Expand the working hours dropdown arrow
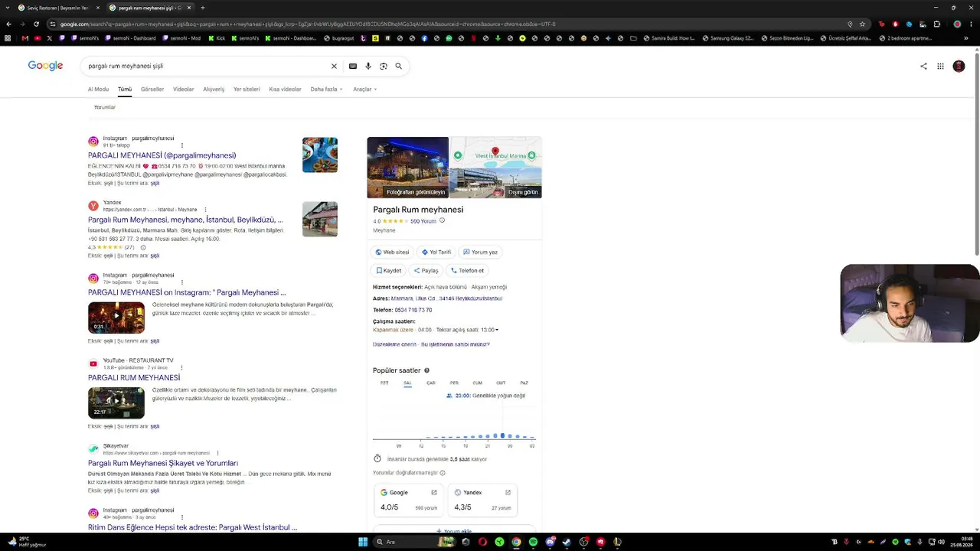 point(497,330)
